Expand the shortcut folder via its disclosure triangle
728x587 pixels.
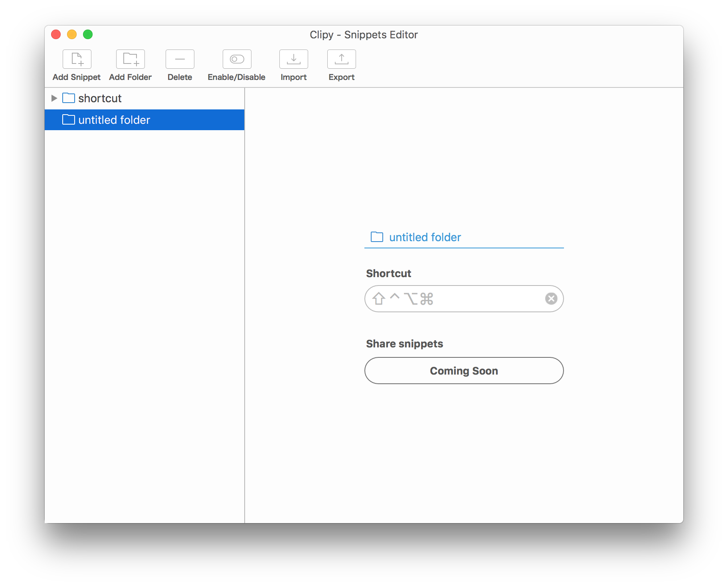[54, 98]
